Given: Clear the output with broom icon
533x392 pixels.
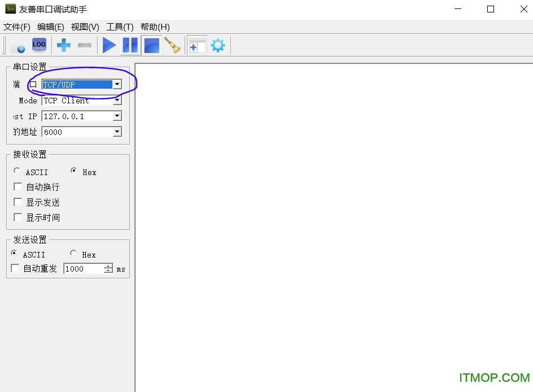Looking at the screenshot, I should click(172, 45).
